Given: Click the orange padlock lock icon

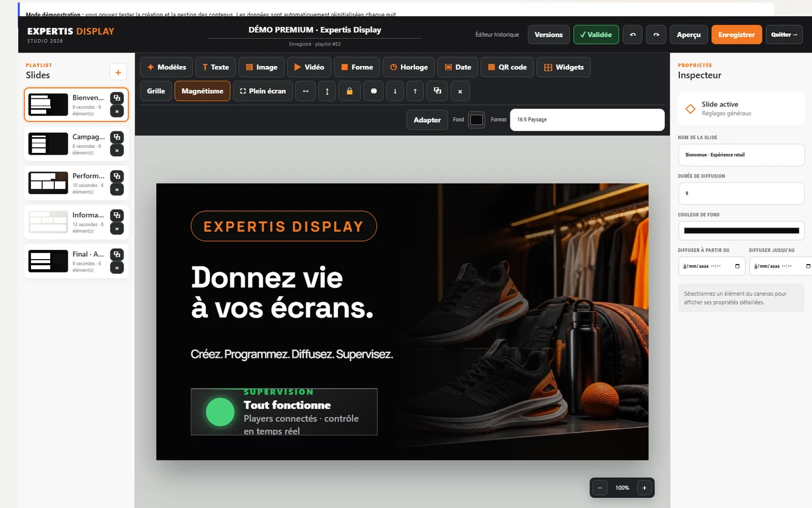Looking at the screenshot, I should tap(350, 91).
